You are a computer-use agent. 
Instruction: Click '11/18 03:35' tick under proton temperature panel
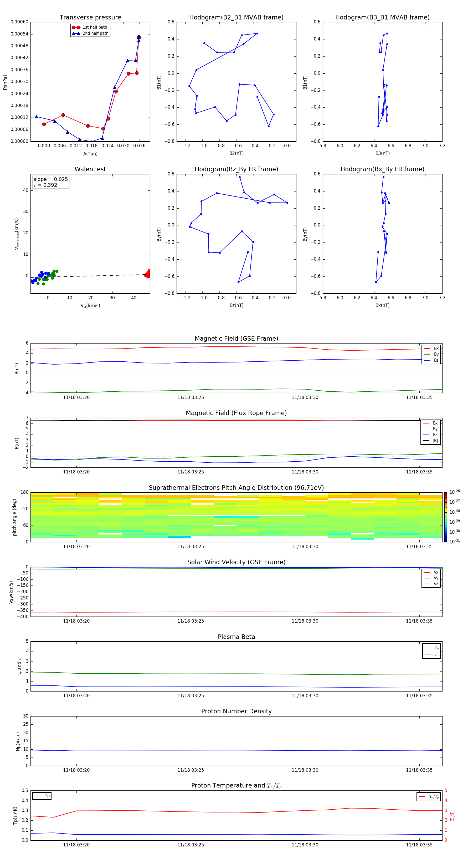tap(419, 845)
